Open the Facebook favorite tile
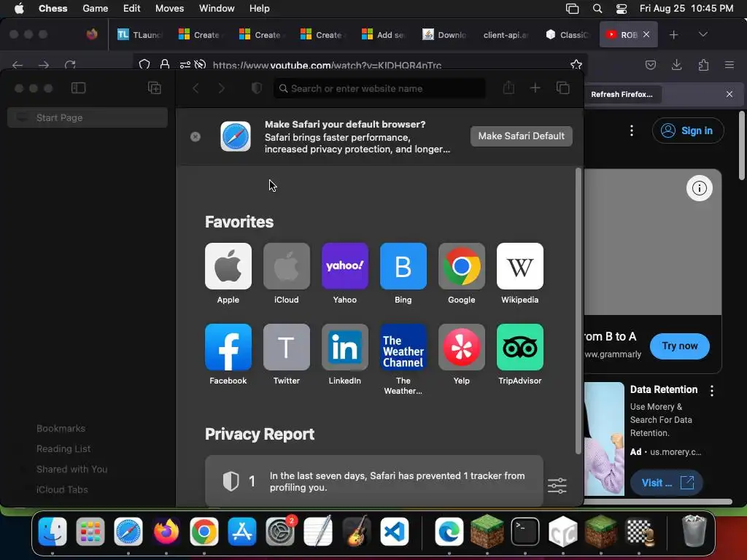 pos(228,347)
